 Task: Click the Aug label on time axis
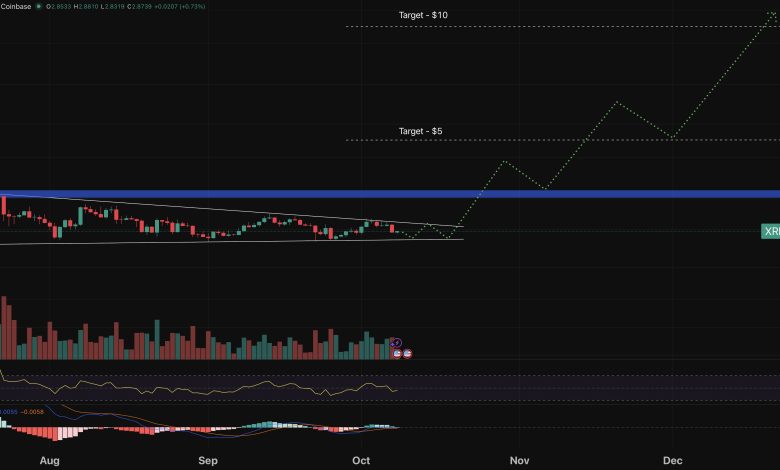click(x=51, y=461)
